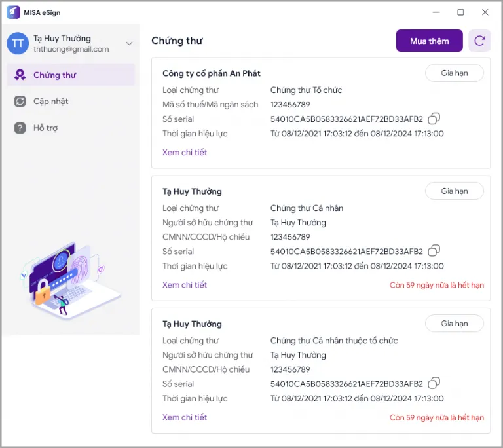Select Chứng thư in the sidebar
This screenshot has height=448, width=503.
coord(55,75)
